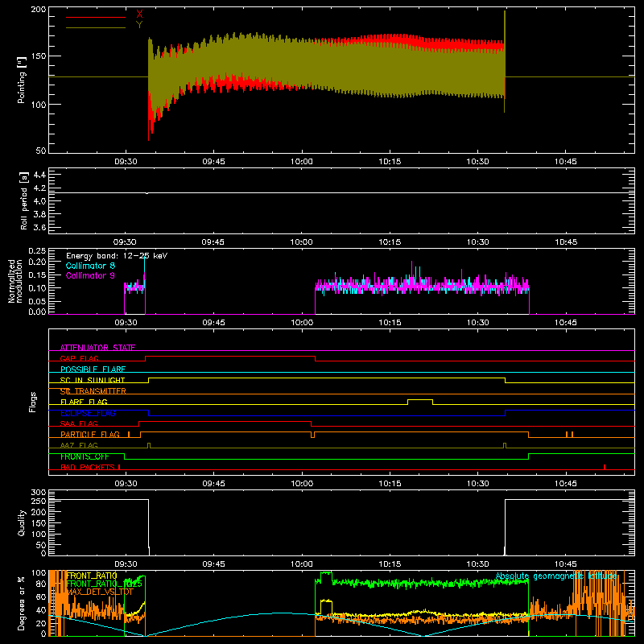
Task: Click the POSSIBLE_FLARE flag label
Action: tap(93, 369)
